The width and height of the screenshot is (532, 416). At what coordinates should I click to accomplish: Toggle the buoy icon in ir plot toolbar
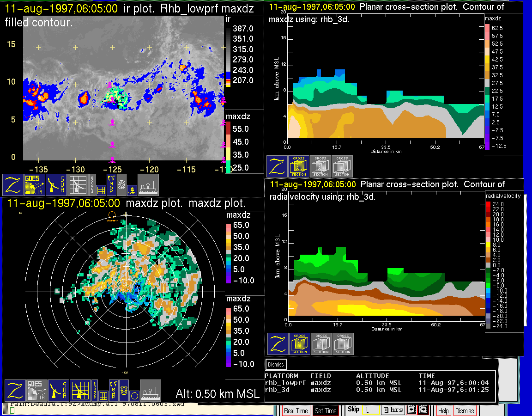coord(133,190)
